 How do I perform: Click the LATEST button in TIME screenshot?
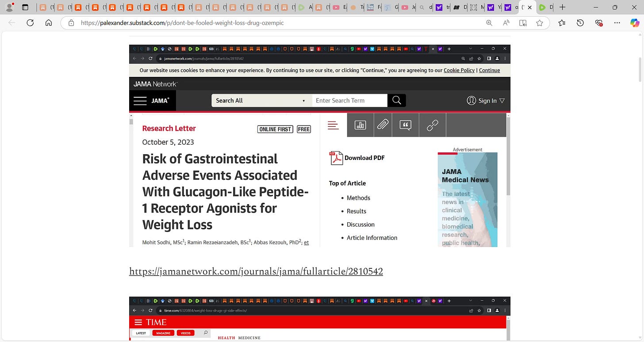[x=141, y=333]
